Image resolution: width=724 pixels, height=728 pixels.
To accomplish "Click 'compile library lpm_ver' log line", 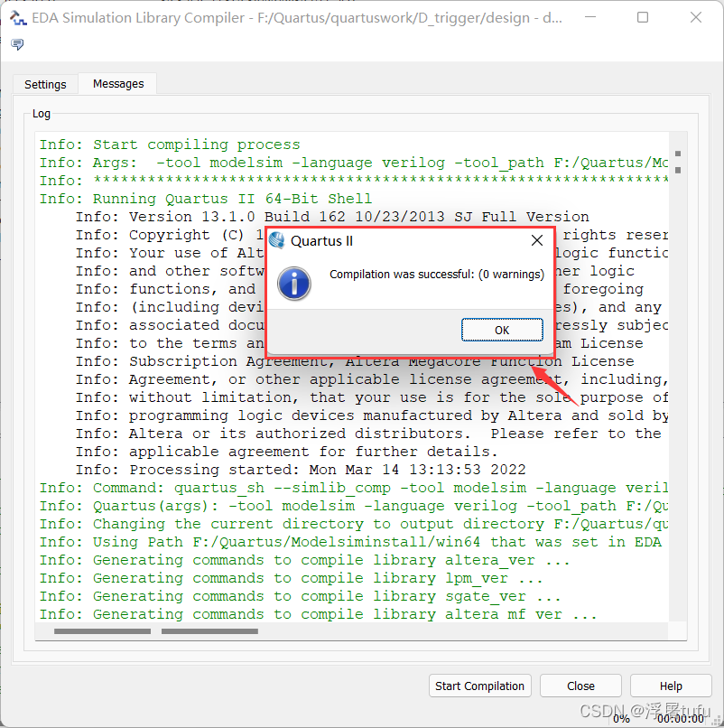I will (x=291, y=578).
